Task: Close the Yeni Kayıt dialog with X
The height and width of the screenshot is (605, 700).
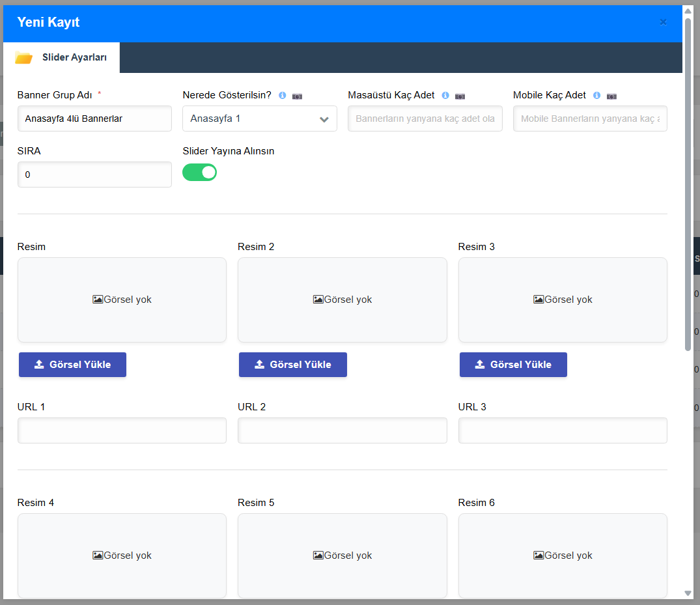Action: pos(663,22)
